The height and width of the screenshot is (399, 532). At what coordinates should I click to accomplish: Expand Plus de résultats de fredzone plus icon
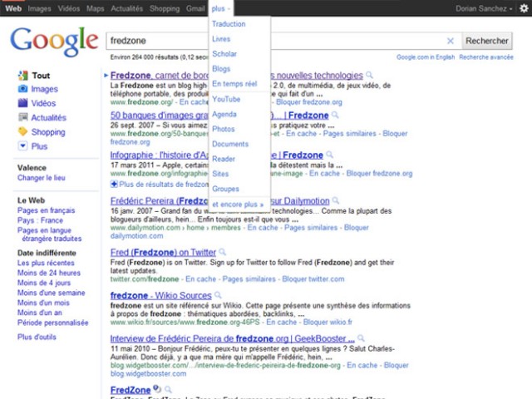[x=115, y=185]
